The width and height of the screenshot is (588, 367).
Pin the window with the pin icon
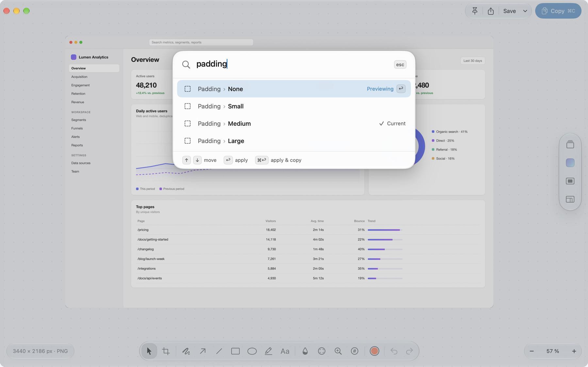pyautogui.click(x=475, y=11)
